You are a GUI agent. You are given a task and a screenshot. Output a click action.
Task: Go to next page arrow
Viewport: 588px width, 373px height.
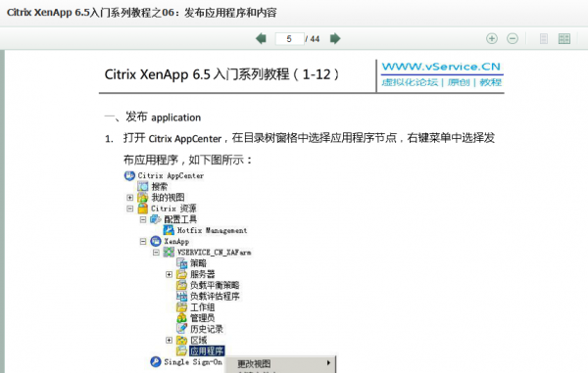point(335,38)
